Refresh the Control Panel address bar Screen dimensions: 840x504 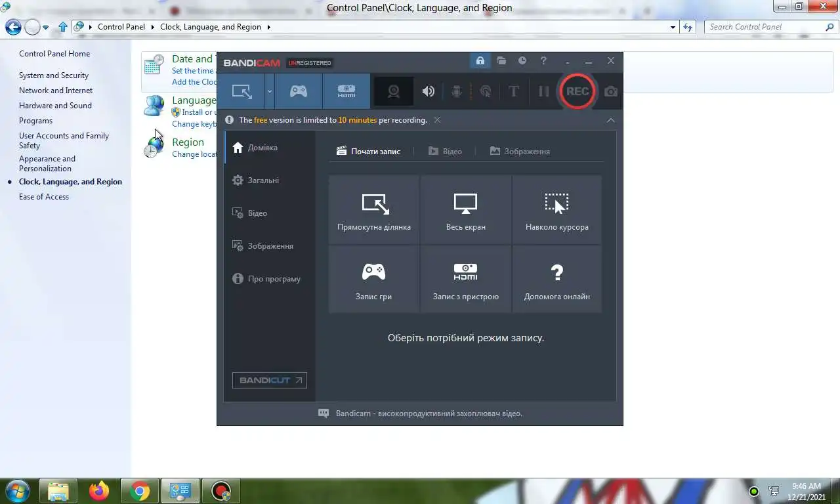[x=688, y=27]
